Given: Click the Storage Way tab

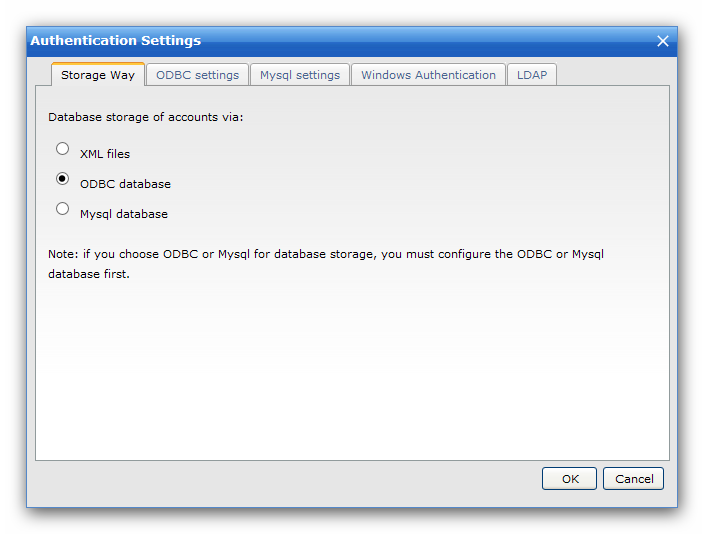Looking at the screenshot, I should [98, 75].
